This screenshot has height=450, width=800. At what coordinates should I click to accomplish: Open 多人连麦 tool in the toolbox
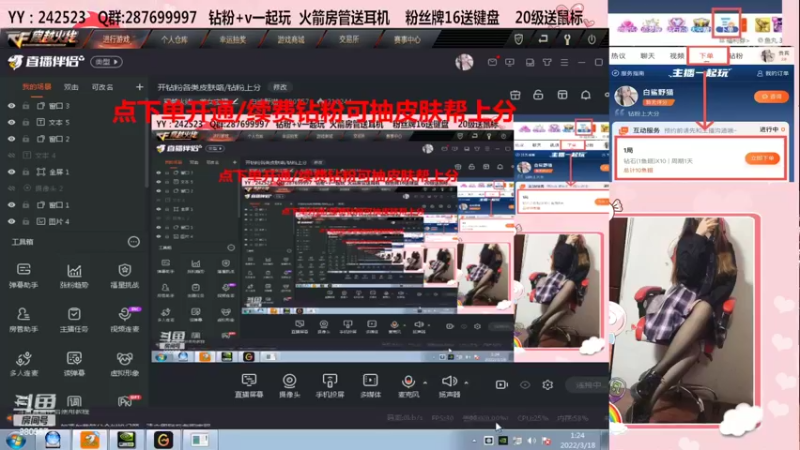[x=23, y=364]
